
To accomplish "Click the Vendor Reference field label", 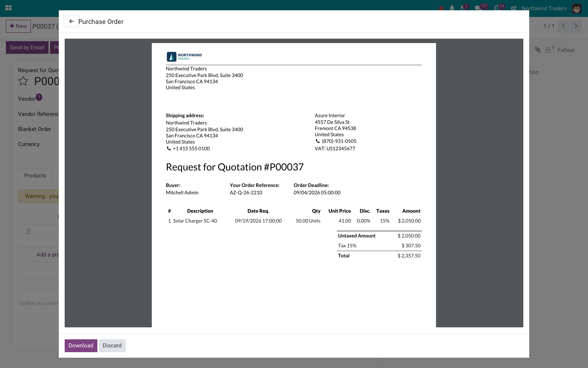I will click(38, 114).
